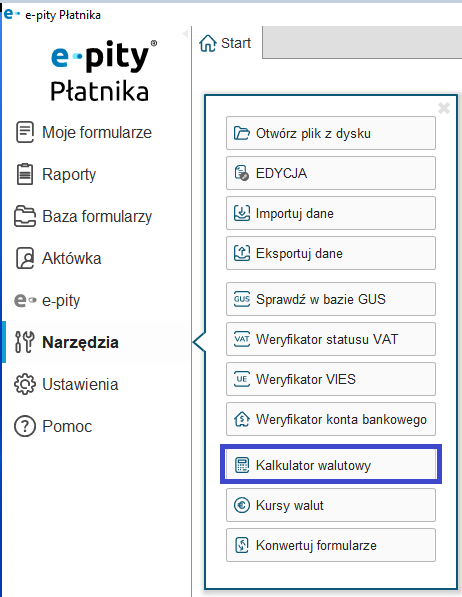Click the Ustawienia gear icon
The width and height of the screenshot is (462, 597).
[25, 384]
